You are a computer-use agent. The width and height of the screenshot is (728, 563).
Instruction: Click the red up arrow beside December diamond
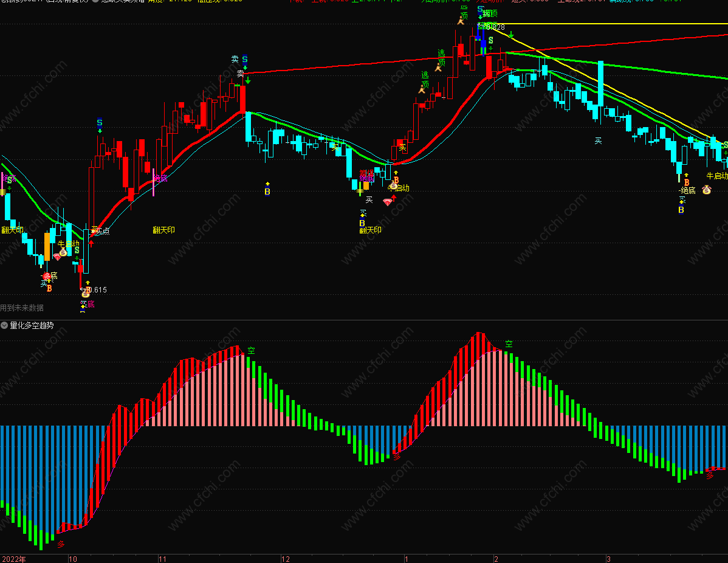tap(394, 198)
